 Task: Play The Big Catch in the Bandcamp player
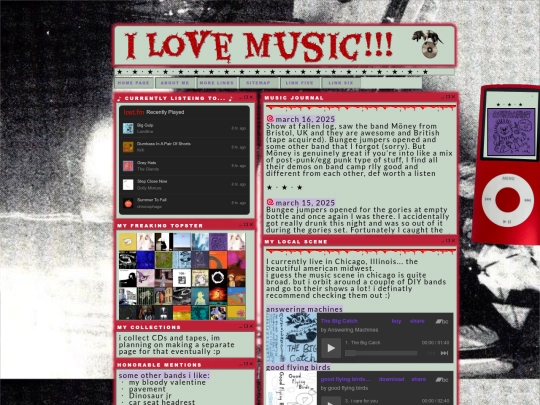tap(331, 348)
